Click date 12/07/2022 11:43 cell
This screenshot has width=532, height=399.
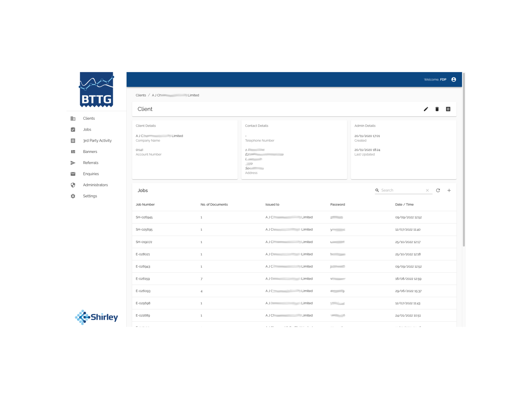[x=408, y=303]
